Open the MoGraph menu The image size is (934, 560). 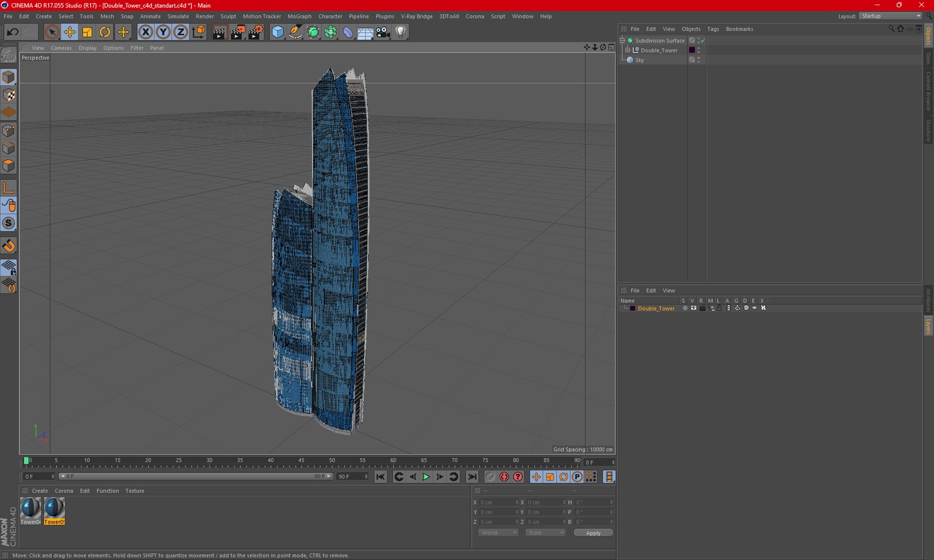pos(299,16)
